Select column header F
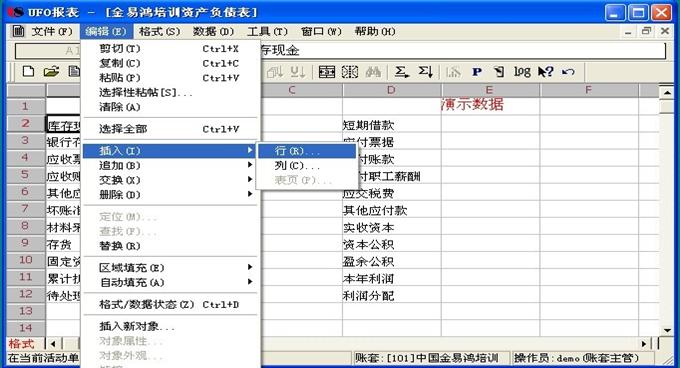Viewport: 680px width, 368px height. pyautogui.click(x=588, y=90)
